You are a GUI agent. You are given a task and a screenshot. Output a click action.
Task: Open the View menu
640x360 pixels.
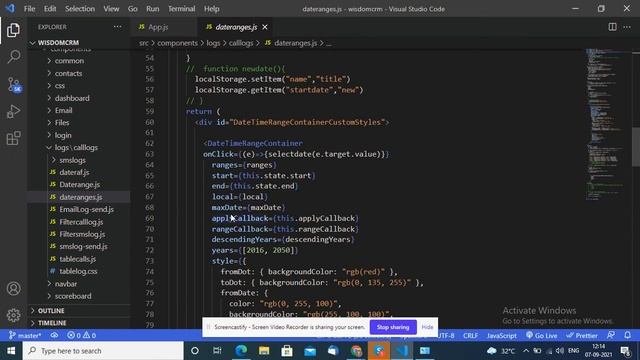pos(111,9)
